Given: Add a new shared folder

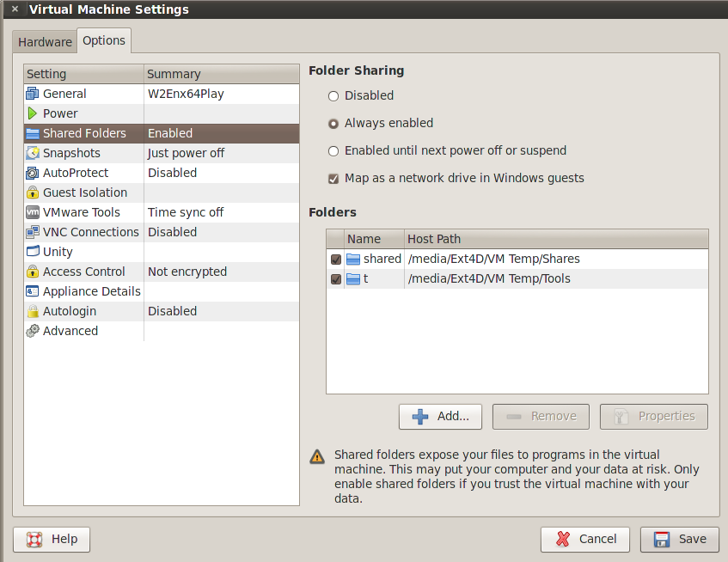Looking at the screenshot, I should click(x=440, y=416).
